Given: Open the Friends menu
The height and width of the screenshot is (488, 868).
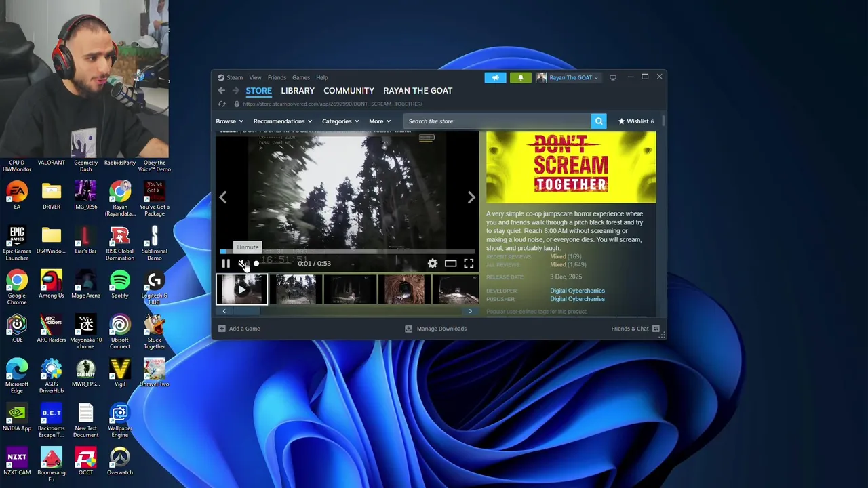Looking at the screenshot, I should click(x=277, y=77).
